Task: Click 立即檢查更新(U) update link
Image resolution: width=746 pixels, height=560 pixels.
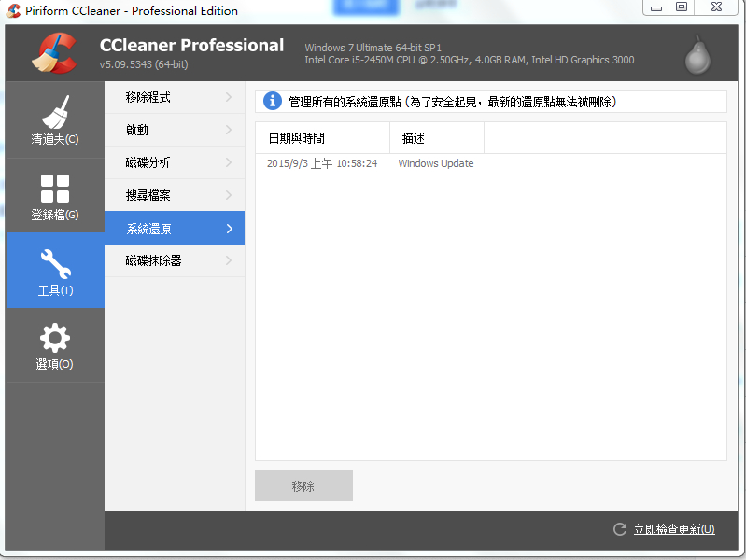Action: click(674, 529)
